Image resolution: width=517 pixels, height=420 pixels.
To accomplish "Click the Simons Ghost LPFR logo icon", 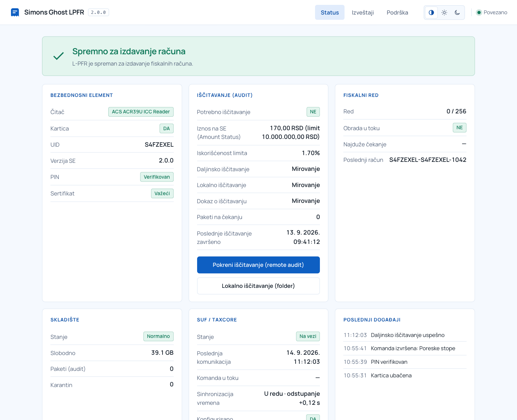I will tap(15, 12).
